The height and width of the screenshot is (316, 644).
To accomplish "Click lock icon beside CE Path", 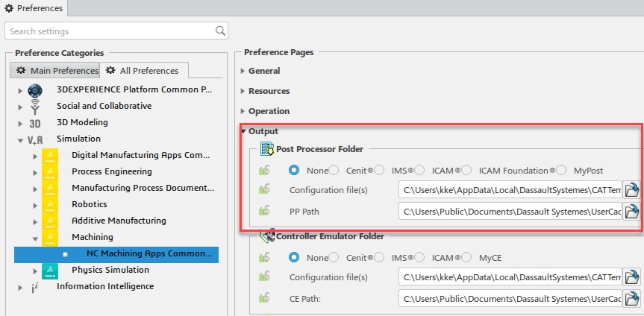I will (x=264, y=298).
